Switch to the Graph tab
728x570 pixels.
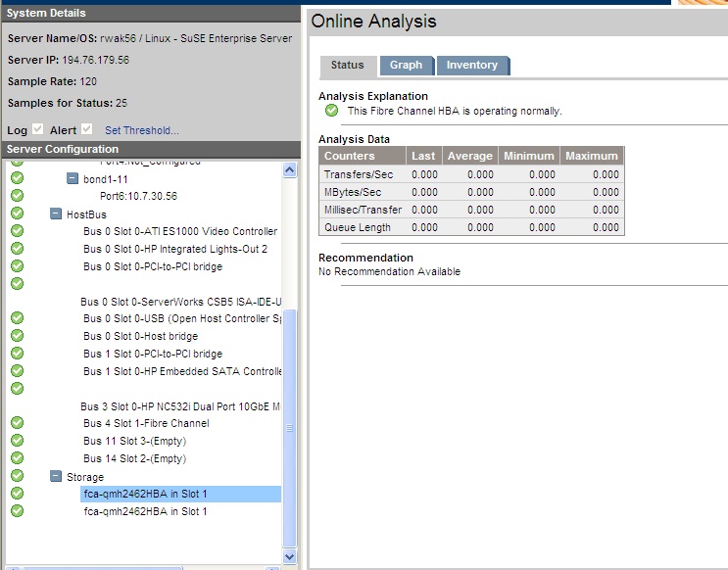(x=406, y=66)
